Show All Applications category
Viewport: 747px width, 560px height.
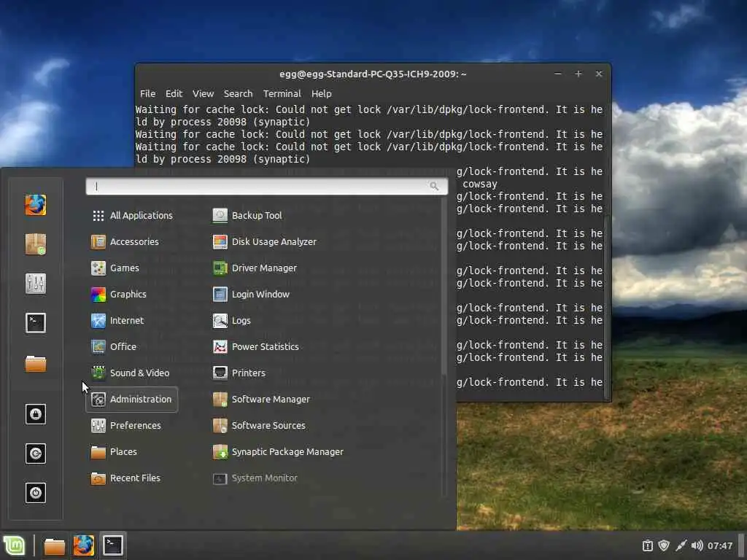tap(132, 216)
